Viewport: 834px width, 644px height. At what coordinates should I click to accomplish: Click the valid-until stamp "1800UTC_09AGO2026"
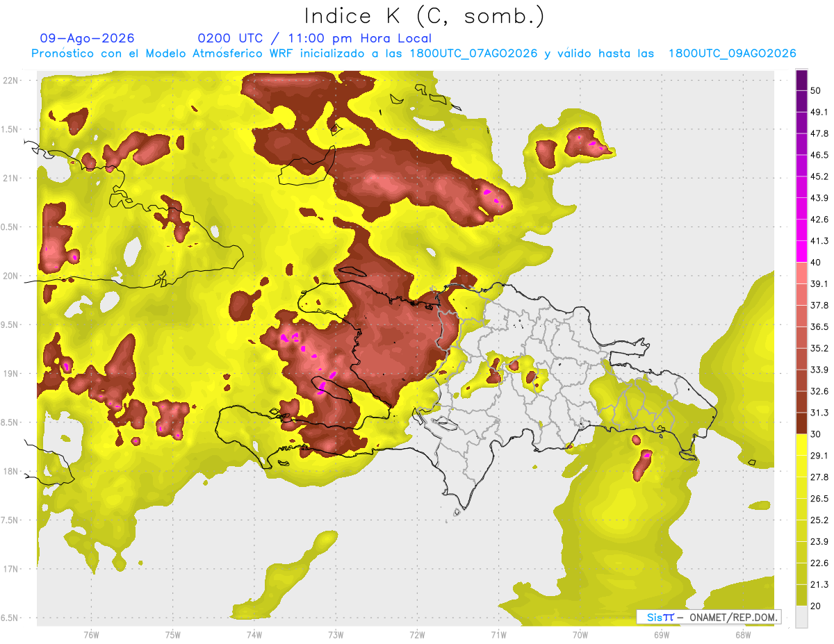coord(732,53)
